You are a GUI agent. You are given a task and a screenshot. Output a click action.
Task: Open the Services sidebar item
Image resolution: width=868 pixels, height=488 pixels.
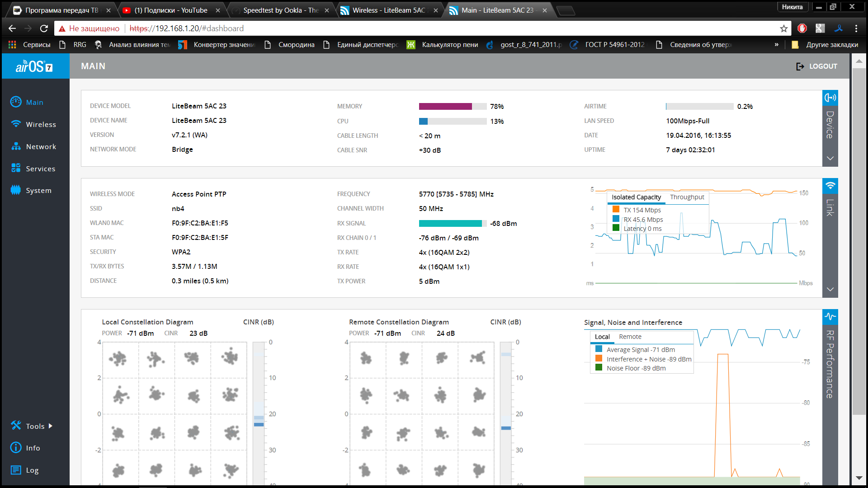tap(33, 169)
